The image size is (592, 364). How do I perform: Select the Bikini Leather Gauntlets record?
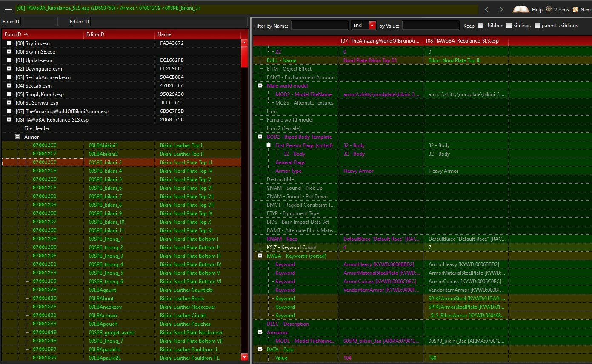point(121,290)
